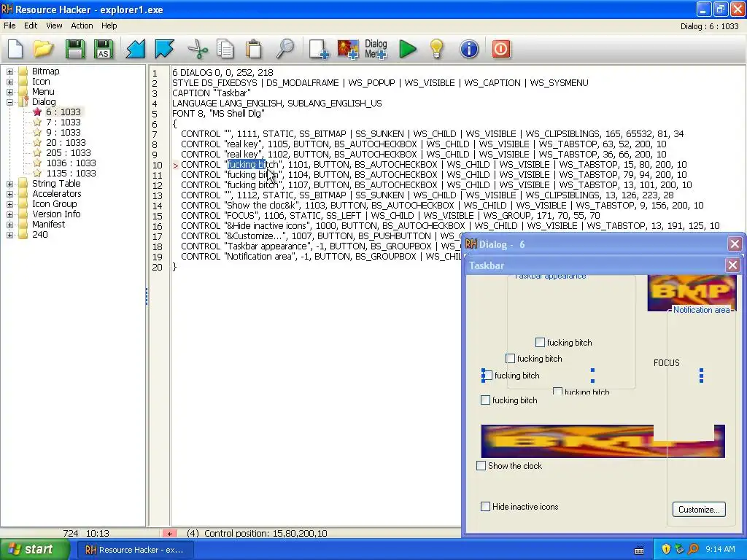Expand the Icon tree node
747x560 pixels.
pyautogui.click(x=9, y=82)
